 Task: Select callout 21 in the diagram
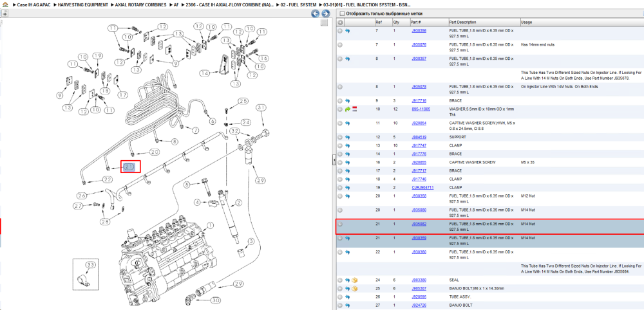129,167
